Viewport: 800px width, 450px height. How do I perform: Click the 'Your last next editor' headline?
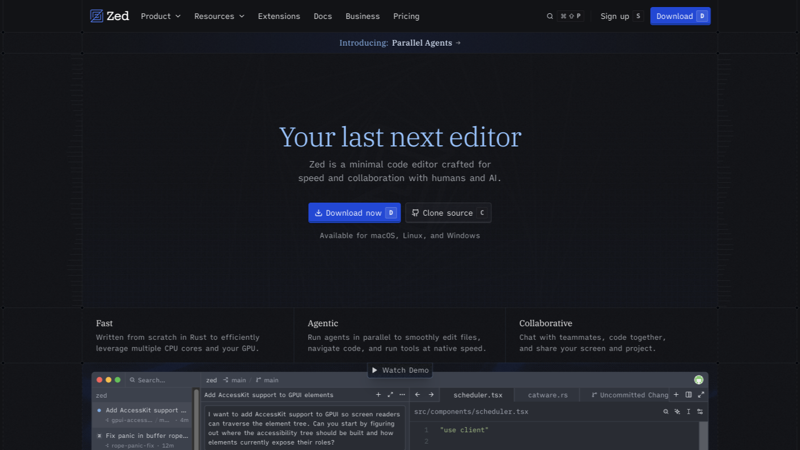[400, 137]
